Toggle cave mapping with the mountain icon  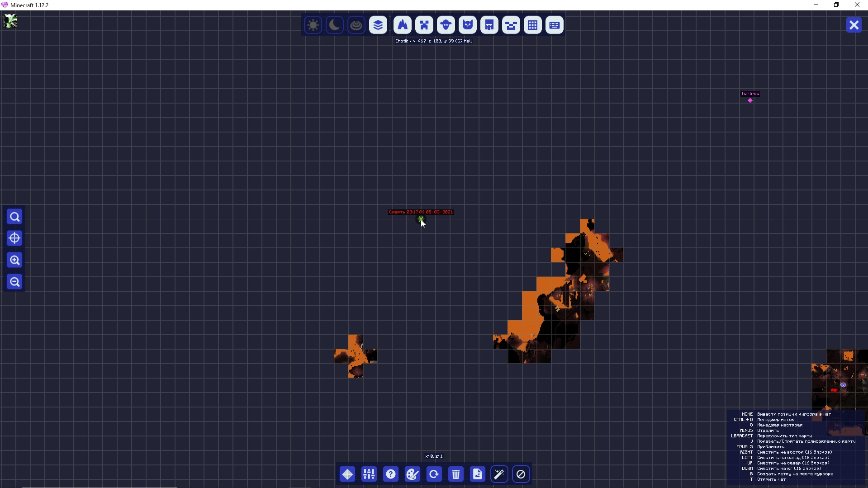[x=403, y=25]
